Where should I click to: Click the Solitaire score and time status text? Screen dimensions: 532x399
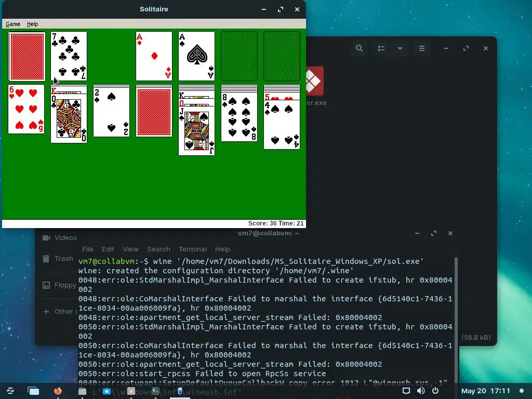276,223
